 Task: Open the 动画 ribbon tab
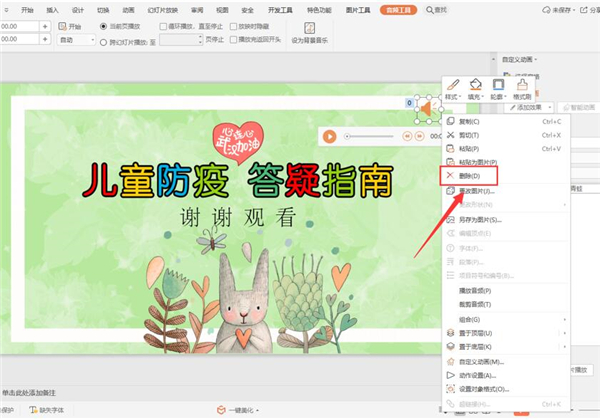130,9
